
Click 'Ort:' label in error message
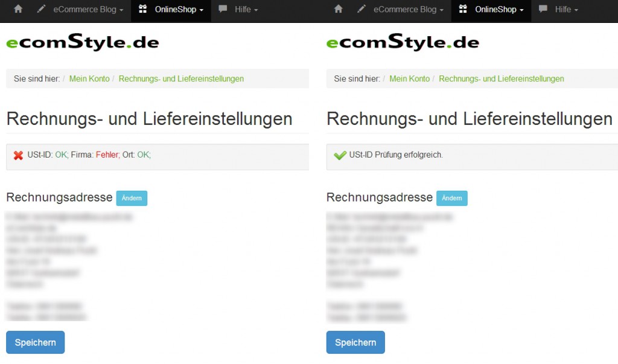129,155
